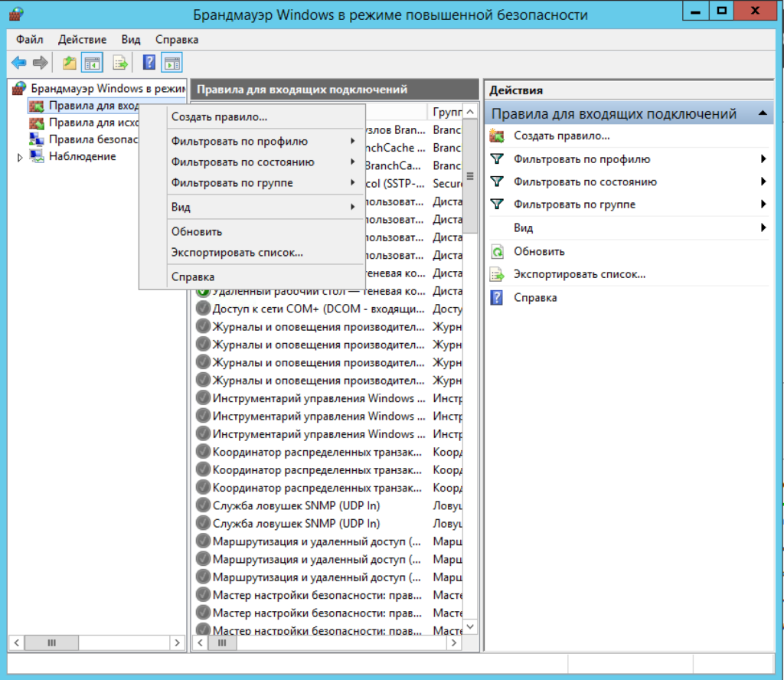Click rules list vertical scrollbar thumb
784x680 pixels.
point(470,176)
